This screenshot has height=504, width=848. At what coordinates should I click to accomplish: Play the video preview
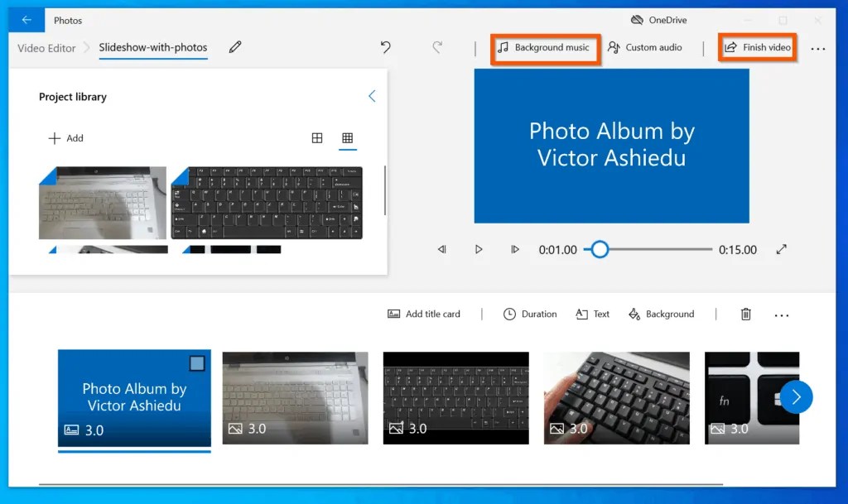(479, 249)
